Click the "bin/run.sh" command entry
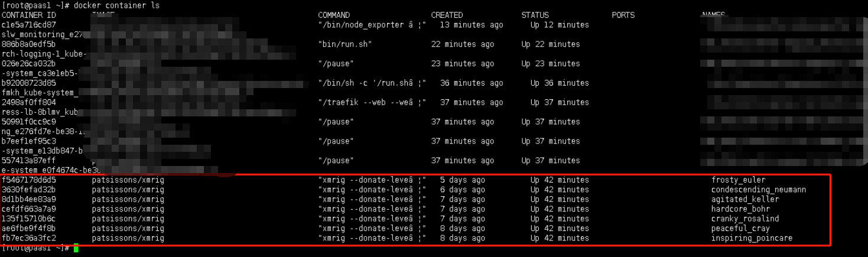The image size is (868, 257). coord(345,44)
